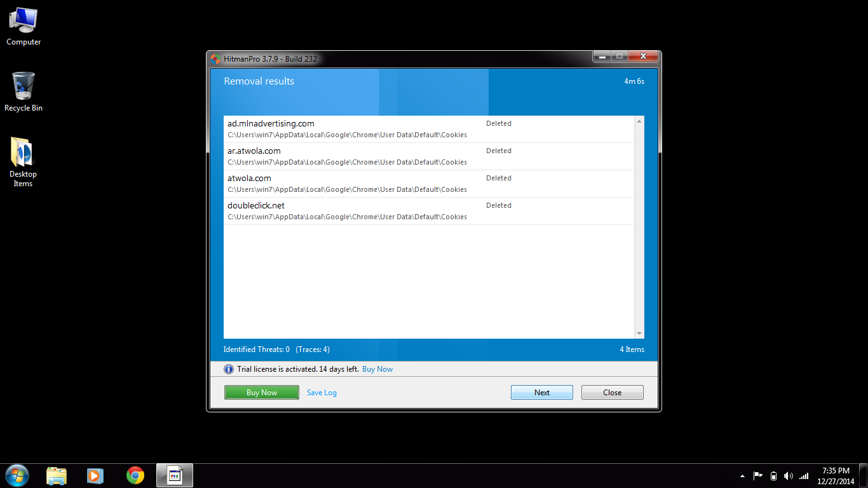Open the Windows Start menu
This screenshot has height=488, width=868.
(17, 475)
